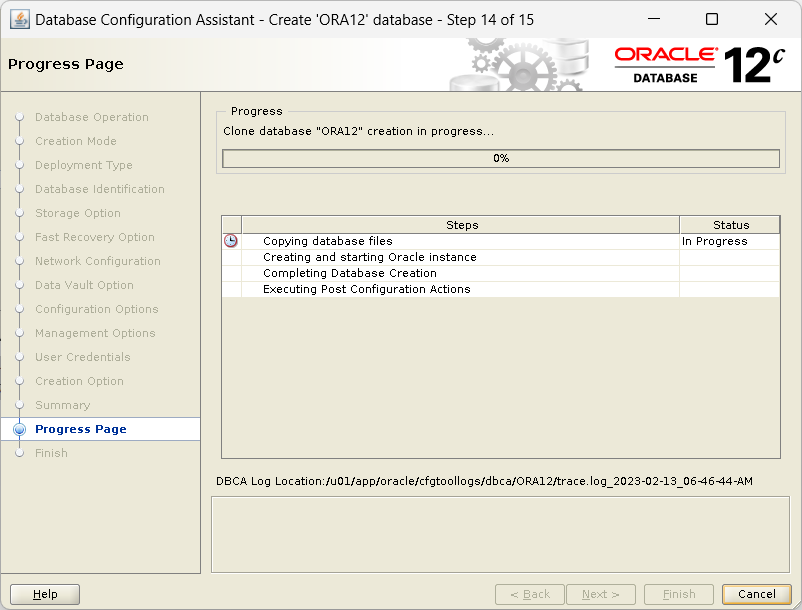Click the Cancel button
This screenshot has height=610, width=802.
tap(756, 594)
